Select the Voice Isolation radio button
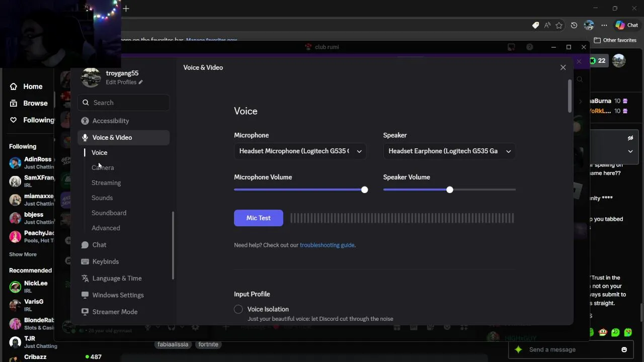644x362 pixels. pyautogui.click(x=238, y=309)
